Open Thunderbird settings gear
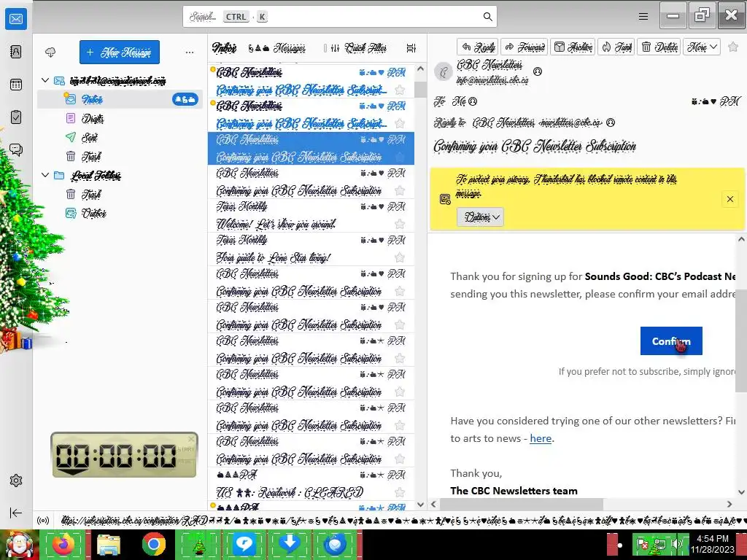The width and height of the screenshot is (747, 560). [x=16, y=481]
